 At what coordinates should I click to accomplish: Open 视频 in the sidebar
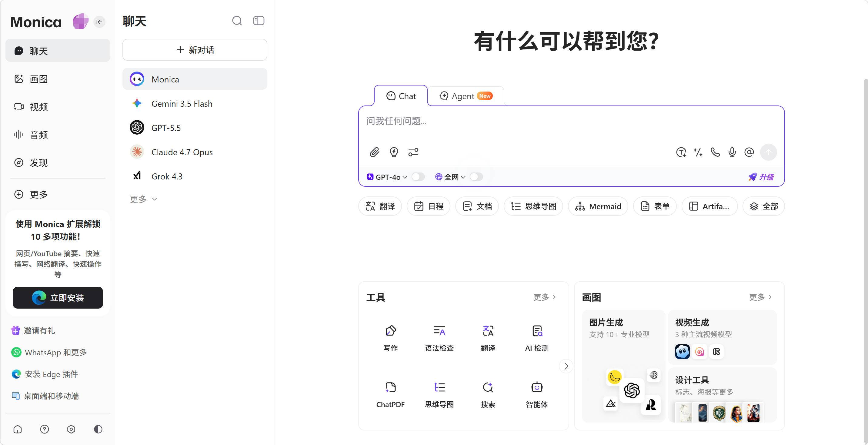pos(58,107)
